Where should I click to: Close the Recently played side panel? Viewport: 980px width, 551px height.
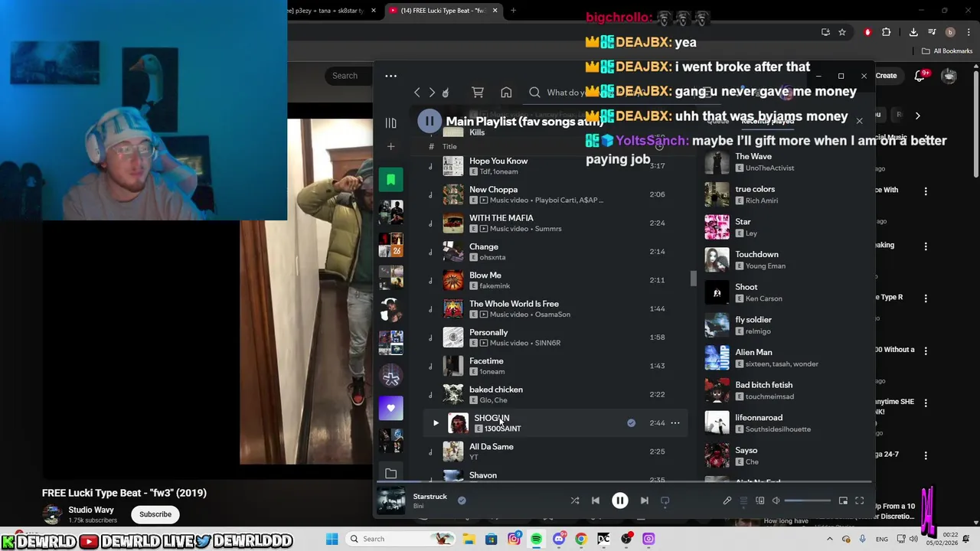[859, 121]
